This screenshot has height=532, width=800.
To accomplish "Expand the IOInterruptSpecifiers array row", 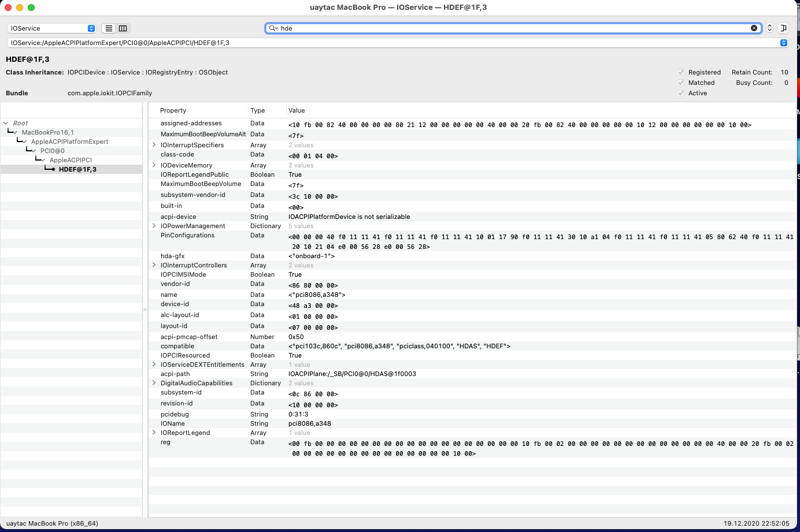I will click(154, 145).
